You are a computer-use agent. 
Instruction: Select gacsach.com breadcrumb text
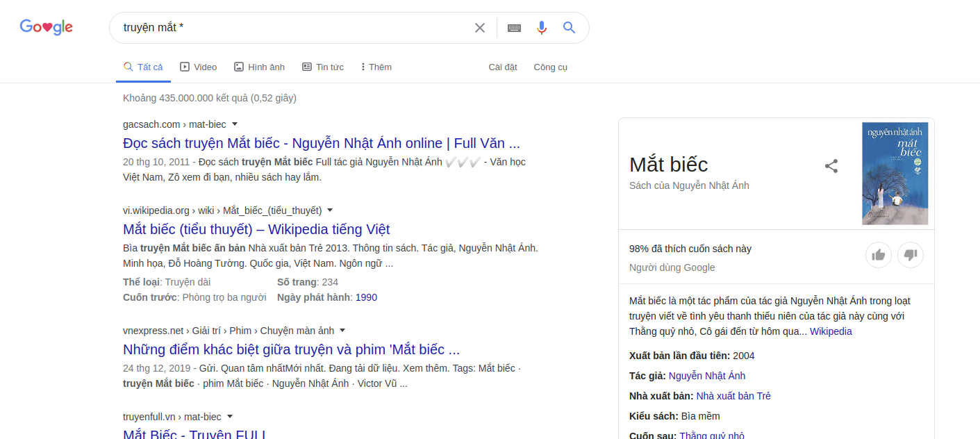[x=174, y=124]
